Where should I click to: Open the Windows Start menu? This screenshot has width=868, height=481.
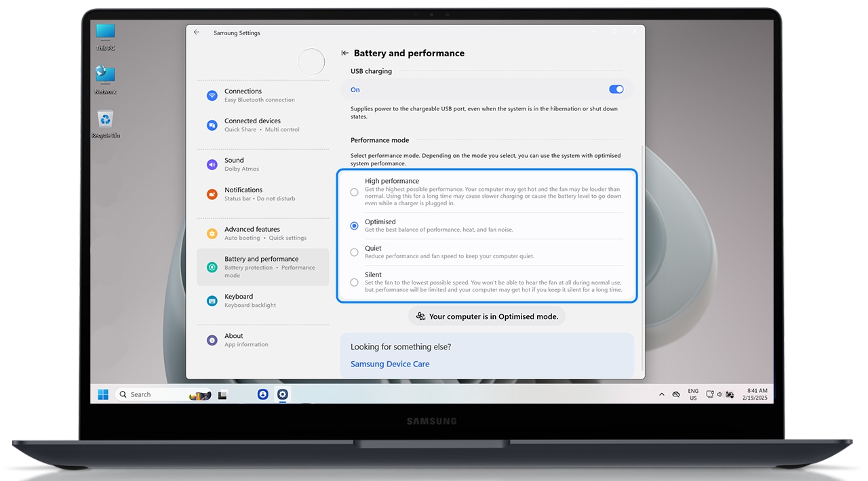point(103,394)
